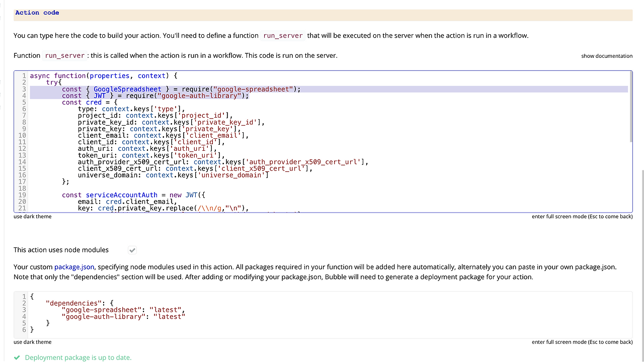The image size is (644, 363).
Task: Open the 'show documentation' link
Action: pyautogui.click(x=607, y=56)
